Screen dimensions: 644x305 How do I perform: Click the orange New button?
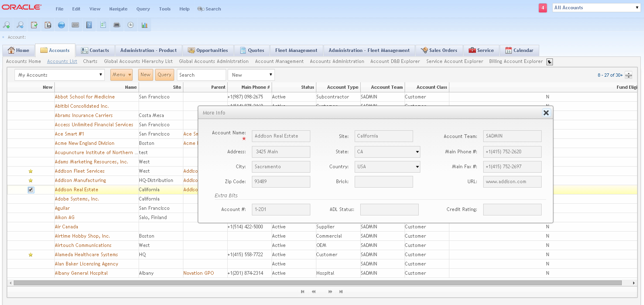click(145, 75)
